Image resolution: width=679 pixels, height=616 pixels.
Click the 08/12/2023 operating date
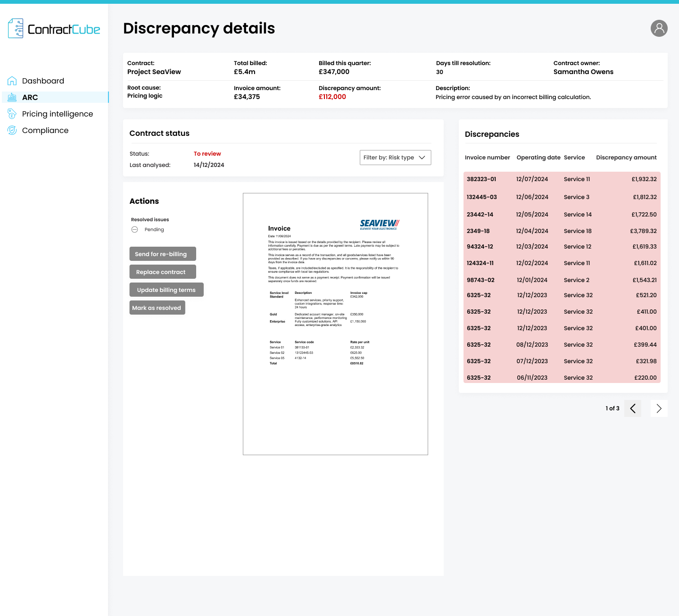click(532, 345)
